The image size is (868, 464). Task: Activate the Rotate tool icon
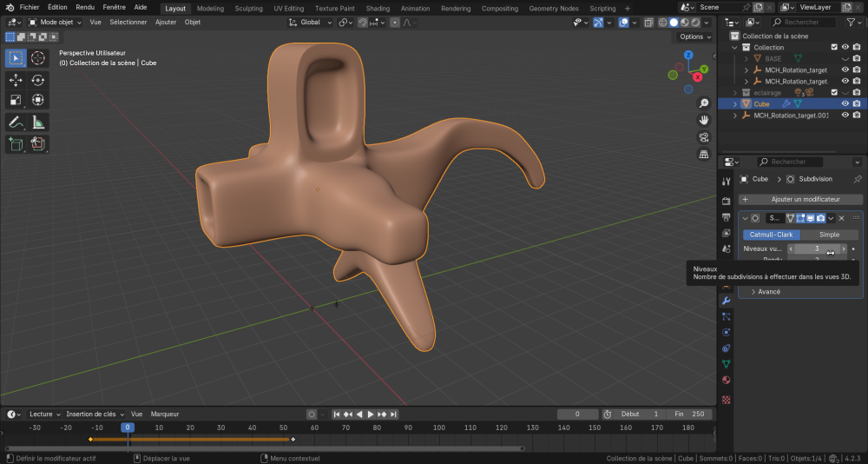38,80
